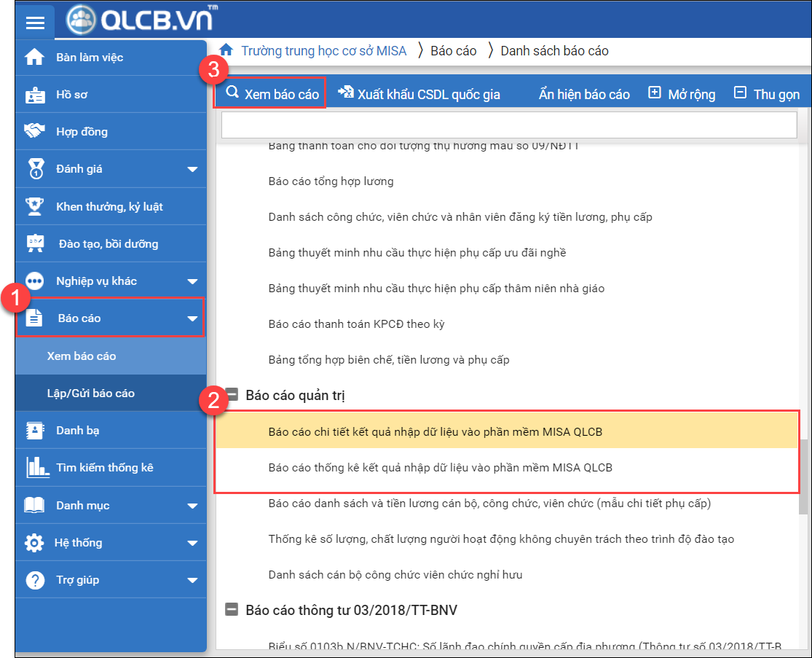Open Đào tạo, bồi dưỡng icon
812x658 pixels.
pyautogui.click(x=35, y=243)
